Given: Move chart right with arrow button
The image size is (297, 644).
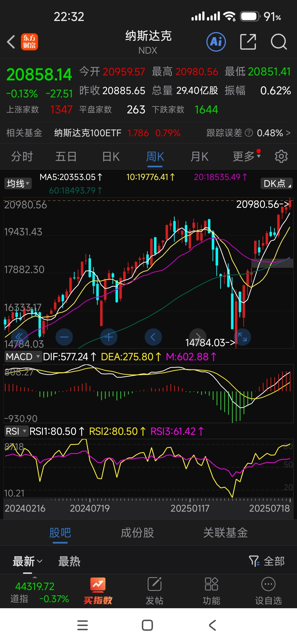Looking at the screenshot, I should (x=198, y=336).
